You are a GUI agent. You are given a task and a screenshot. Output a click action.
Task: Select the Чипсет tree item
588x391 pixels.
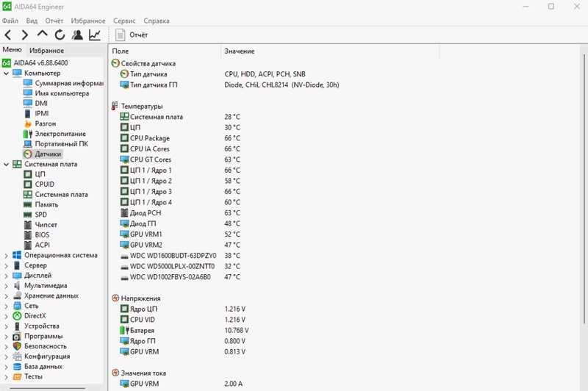46,225
